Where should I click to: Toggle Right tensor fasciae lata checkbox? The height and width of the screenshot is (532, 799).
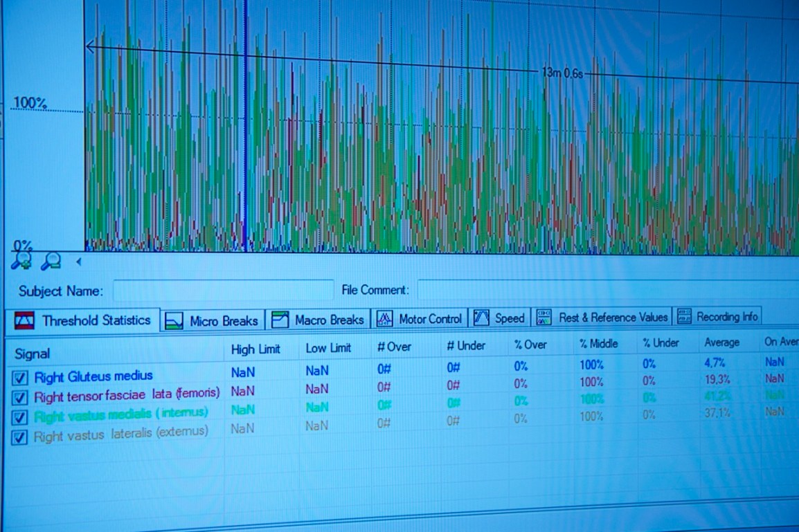20,397
